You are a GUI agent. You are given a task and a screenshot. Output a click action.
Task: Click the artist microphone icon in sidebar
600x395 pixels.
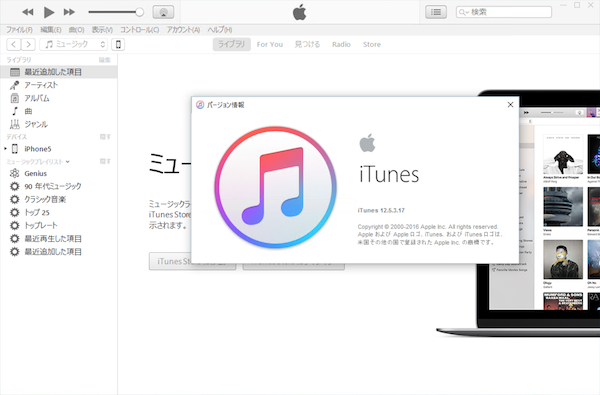pyautogui.click(x=15, y=85)
